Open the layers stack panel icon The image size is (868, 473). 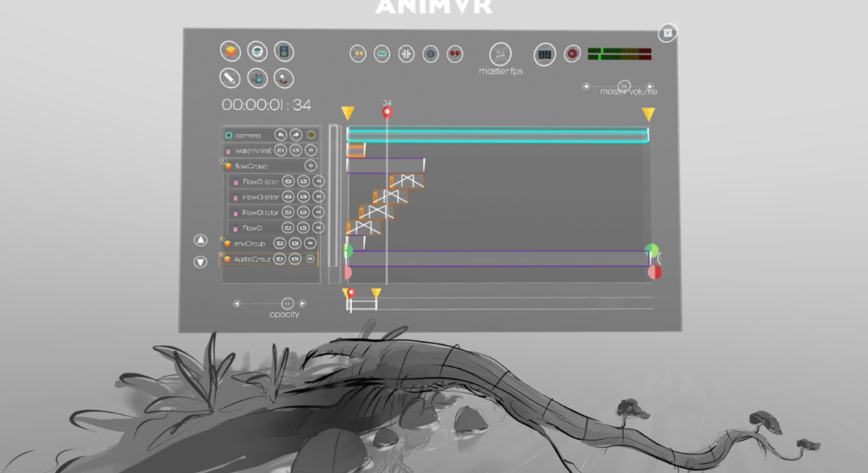[x=231, y=52]
